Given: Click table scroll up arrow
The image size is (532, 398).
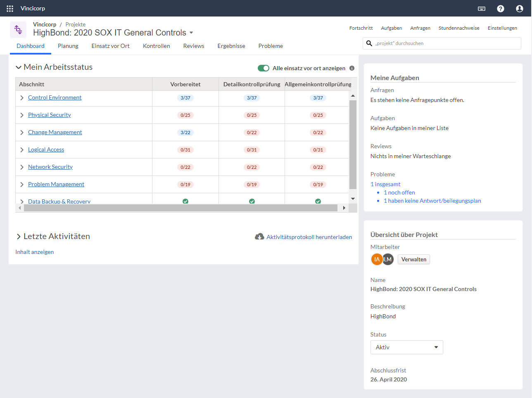Looking at the screenshot, I should tap(353, 96).
